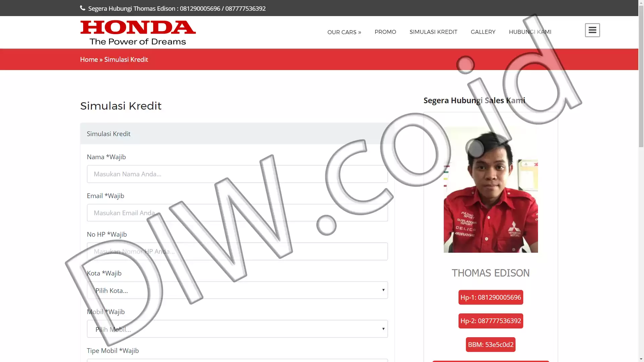Click Thomas Edison sales photo
644x362 pixels.
click(491, 190)
